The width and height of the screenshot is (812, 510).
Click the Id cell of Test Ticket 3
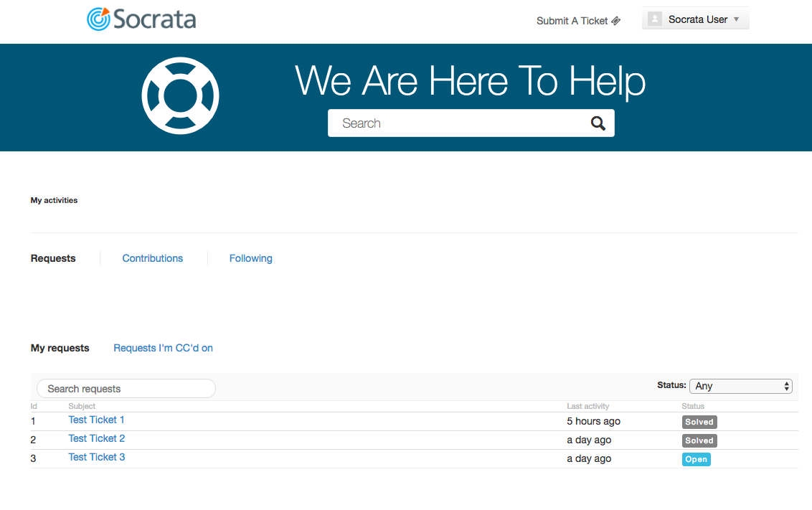click(33, 459)
